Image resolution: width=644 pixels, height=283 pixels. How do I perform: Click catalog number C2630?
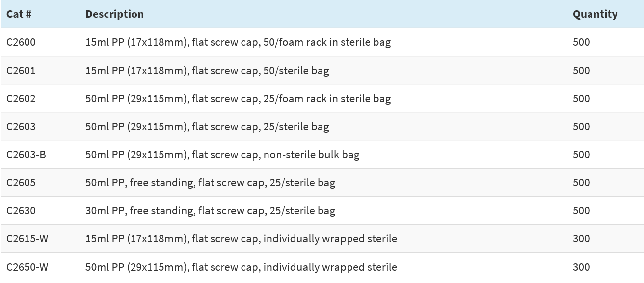pyautogui.click(x=21, y=211)
